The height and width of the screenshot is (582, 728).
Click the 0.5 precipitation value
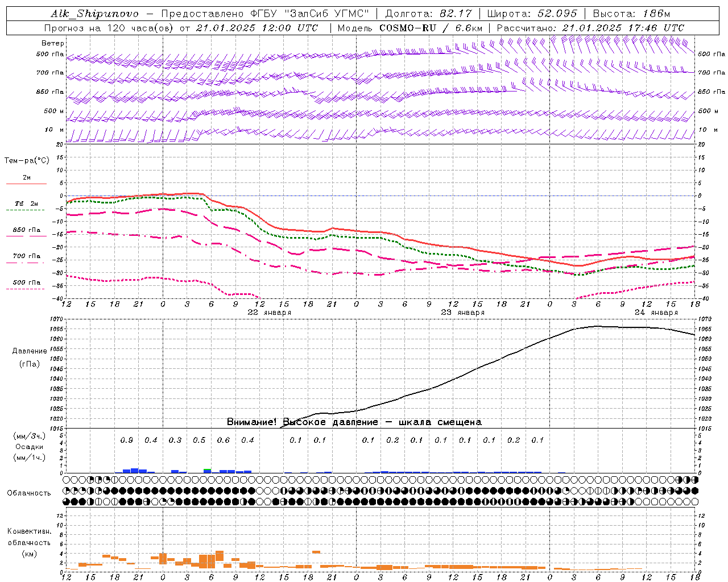199,440
